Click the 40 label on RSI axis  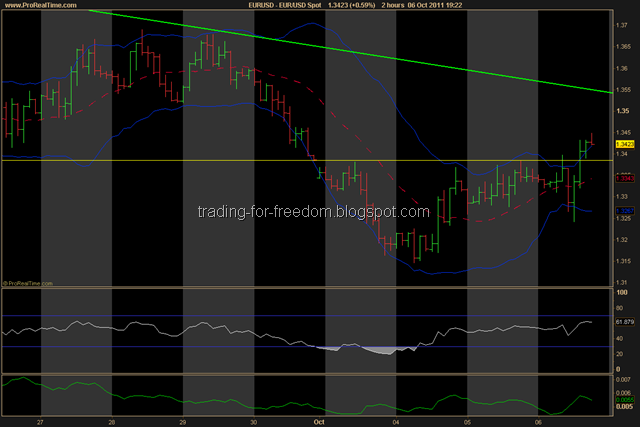[620, 338]
